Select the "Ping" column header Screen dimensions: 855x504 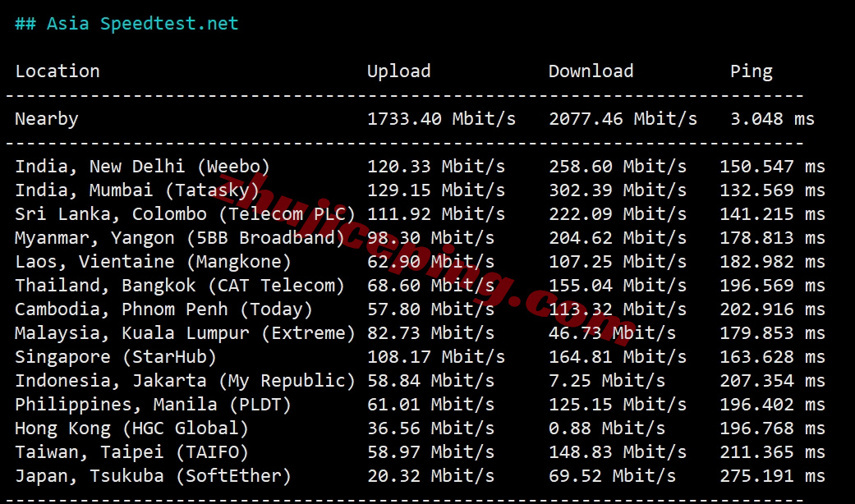[x=752, y=72]
